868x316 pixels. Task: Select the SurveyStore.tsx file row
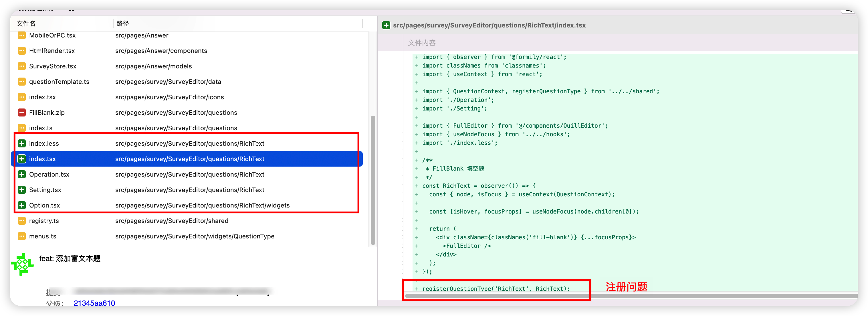coord(187,66)
